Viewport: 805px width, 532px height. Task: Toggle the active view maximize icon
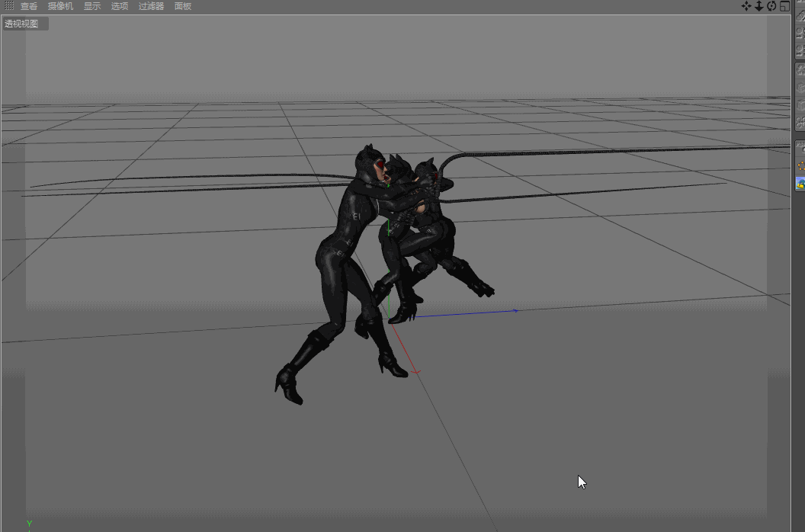[x=784, y=6]
